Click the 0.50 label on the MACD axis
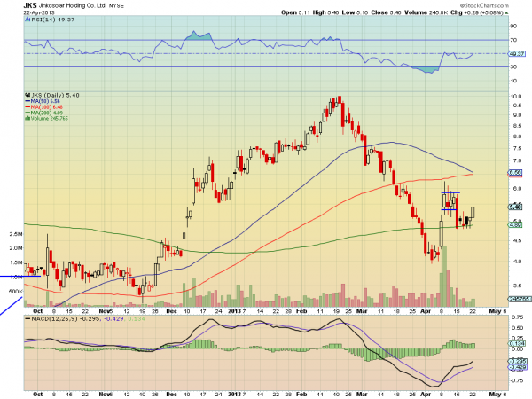532x399 pixels. [517, 328]
